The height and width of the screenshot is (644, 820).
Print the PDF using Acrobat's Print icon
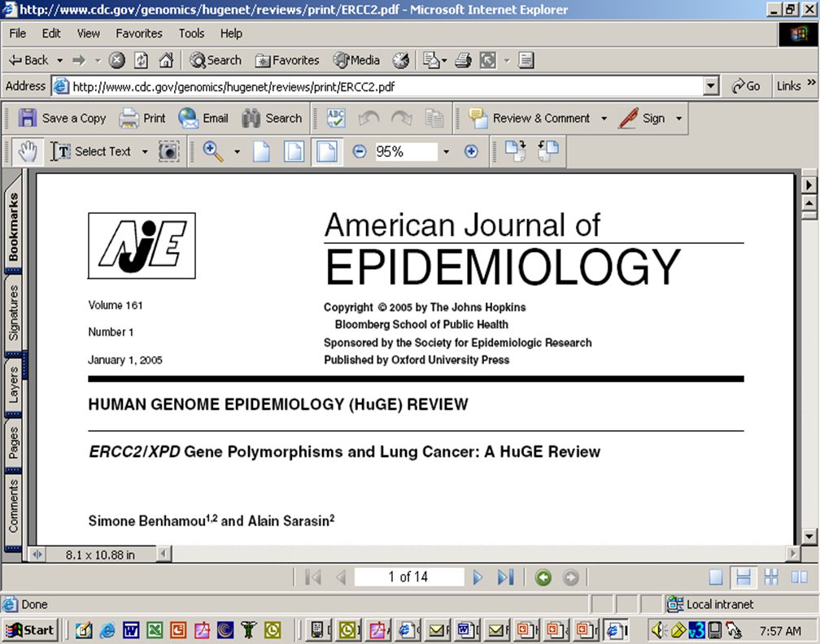142,119
